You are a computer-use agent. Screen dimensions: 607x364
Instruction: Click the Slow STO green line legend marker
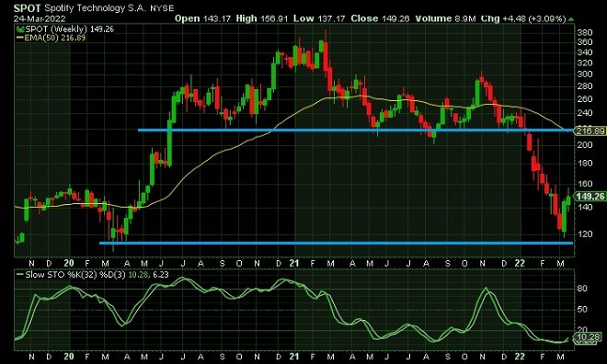click(20, 275)
